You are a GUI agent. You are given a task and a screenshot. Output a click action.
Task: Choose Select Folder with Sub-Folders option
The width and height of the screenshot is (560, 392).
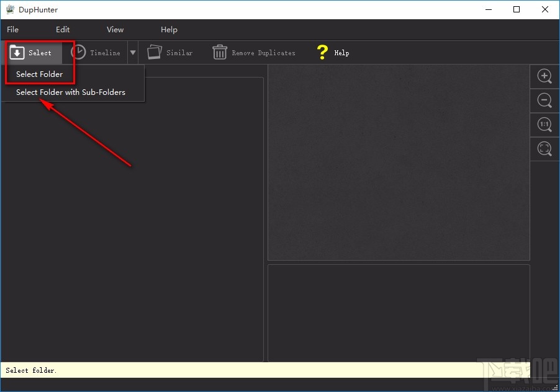[71, 92]
